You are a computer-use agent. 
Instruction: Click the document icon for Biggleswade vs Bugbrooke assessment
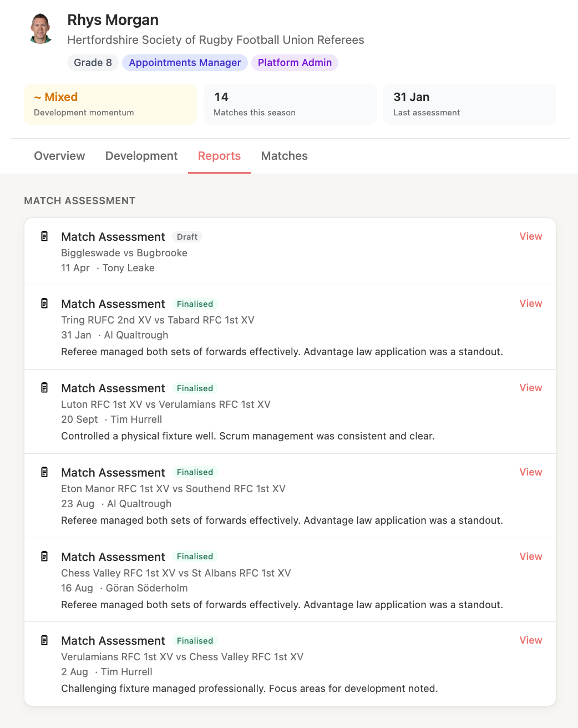point(44,236)
